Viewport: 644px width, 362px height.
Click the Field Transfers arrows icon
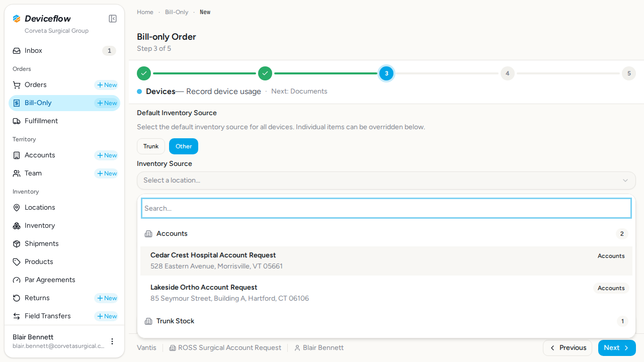(x=17, y=316)
